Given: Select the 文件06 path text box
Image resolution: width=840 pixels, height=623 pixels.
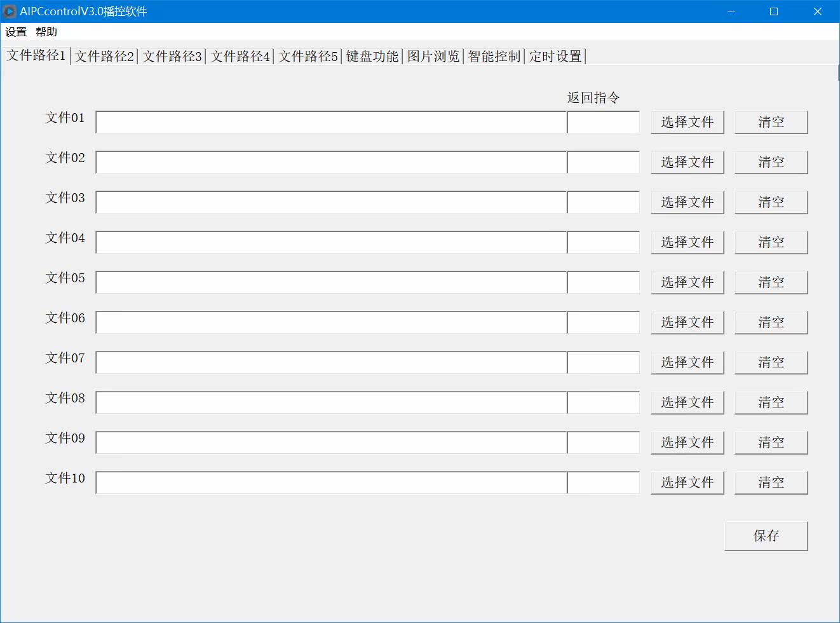Looking at the screenshot, I should tap(331, 322).
